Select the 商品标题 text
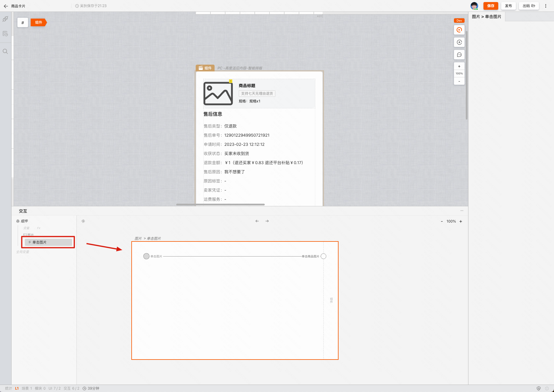Screen dimensions: 554x392 (x=247, y=86)
